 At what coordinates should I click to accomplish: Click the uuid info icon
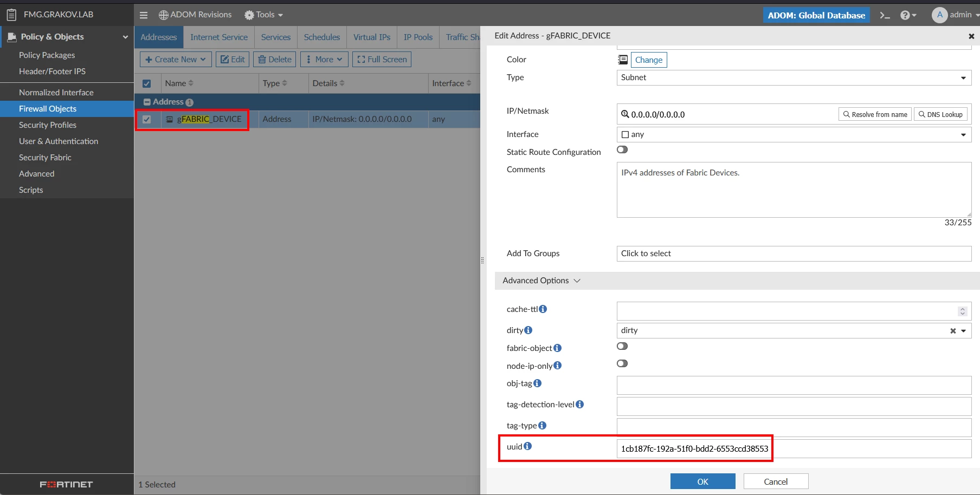tap(527, 446)
